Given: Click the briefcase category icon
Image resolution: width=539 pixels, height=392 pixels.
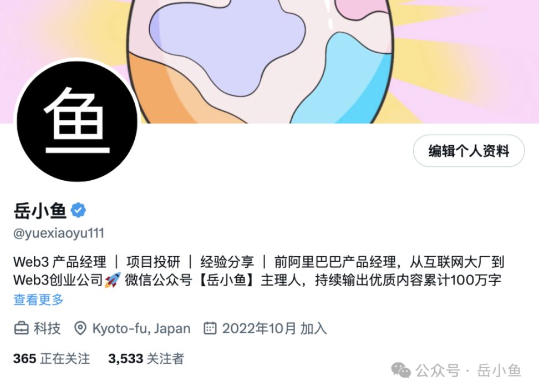Looking at the screenshot, I should [x=21, y=328].
